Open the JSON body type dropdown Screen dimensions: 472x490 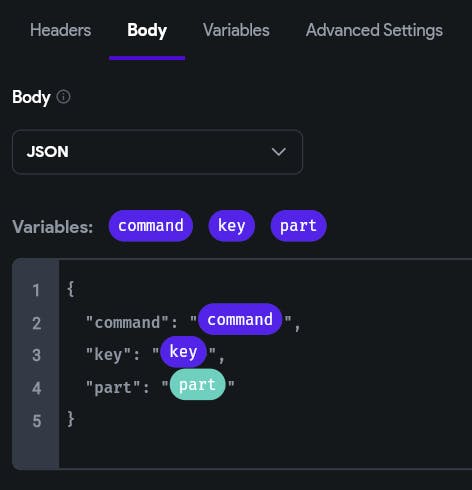click(x=157, y=152)
